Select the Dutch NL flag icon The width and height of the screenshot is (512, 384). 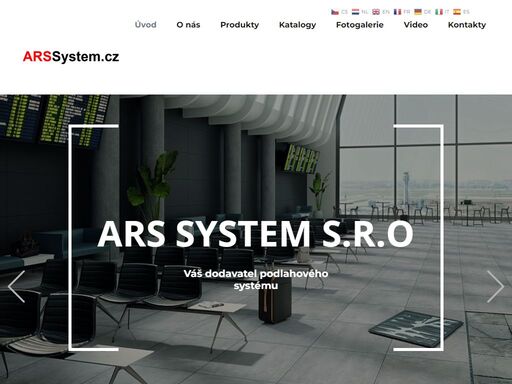coord(355,12)
